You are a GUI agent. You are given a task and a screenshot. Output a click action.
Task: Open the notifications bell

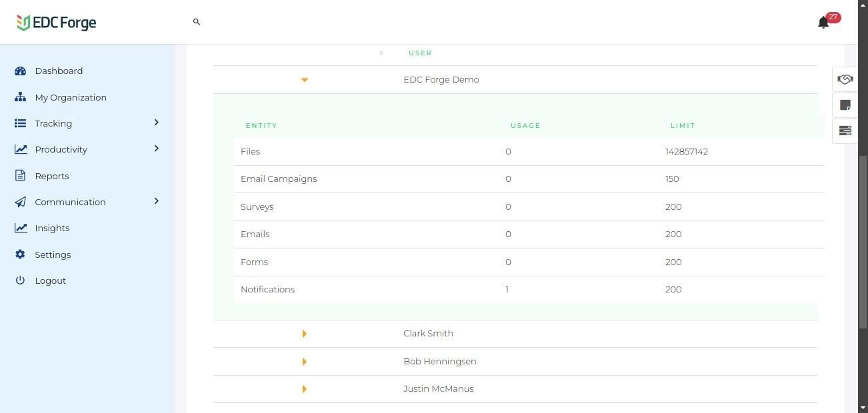(x=823, y=23)
